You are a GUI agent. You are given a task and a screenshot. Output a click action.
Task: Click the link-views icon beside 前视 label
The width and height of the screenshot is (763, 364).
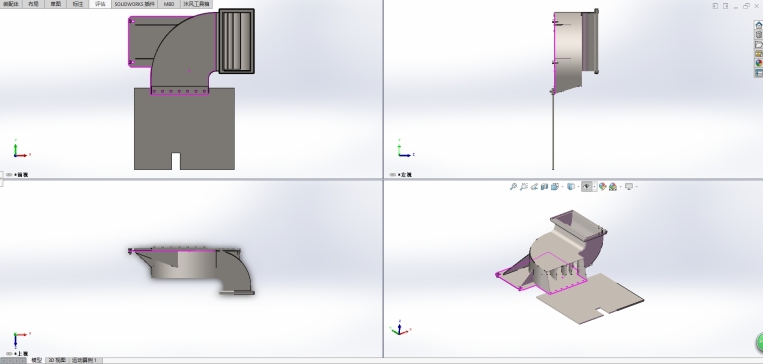point(9,174)
